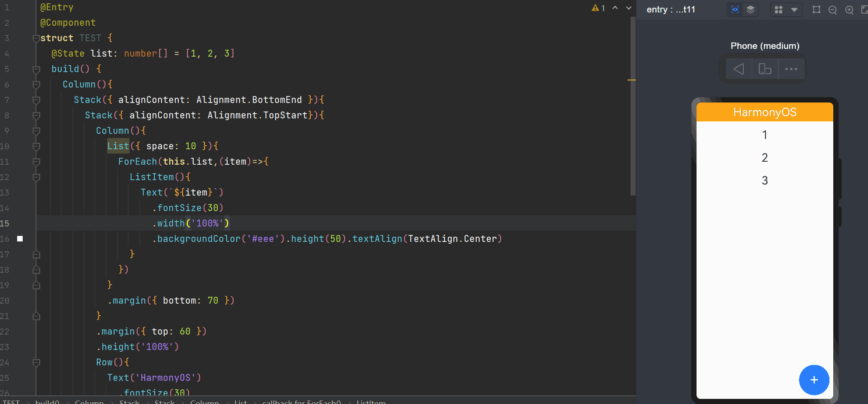Collapse the ListItem(){ fold marker
The height and width of the screenshot is (404, 868).
36,177
